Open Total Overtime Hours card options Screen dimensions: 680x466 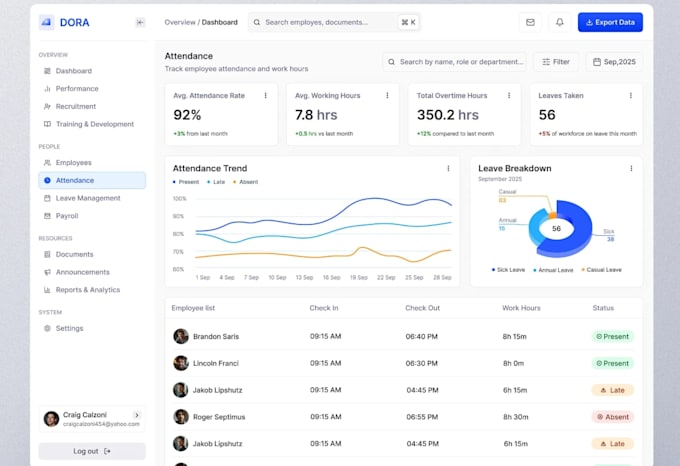click(509, 95)
